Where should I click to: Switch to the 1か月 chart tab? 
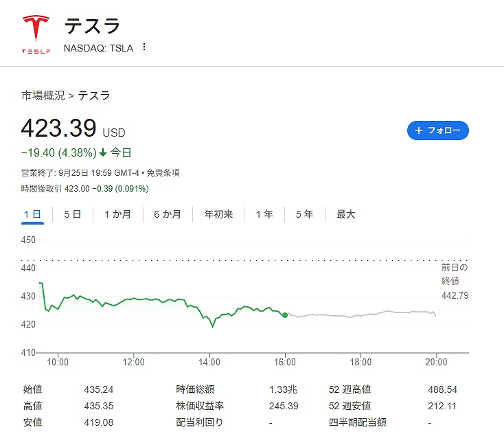(117, 214)
